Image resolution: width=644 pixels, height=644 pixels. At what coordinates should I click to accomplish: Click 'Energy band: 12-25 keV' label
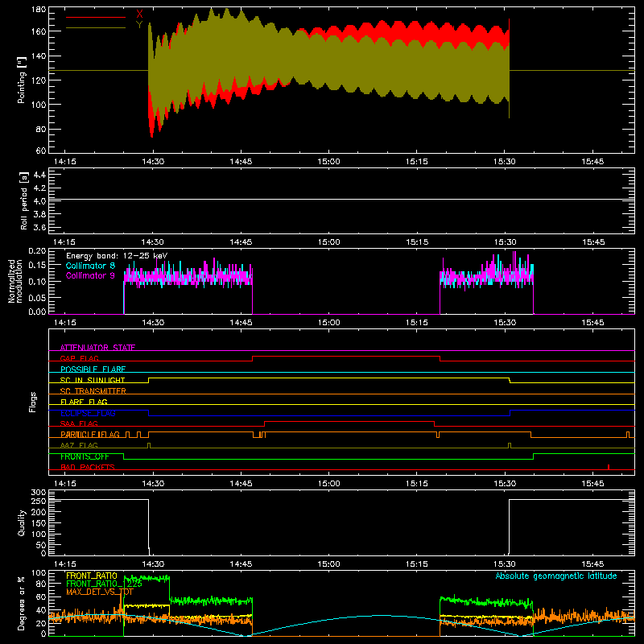(x=117, y=256)
